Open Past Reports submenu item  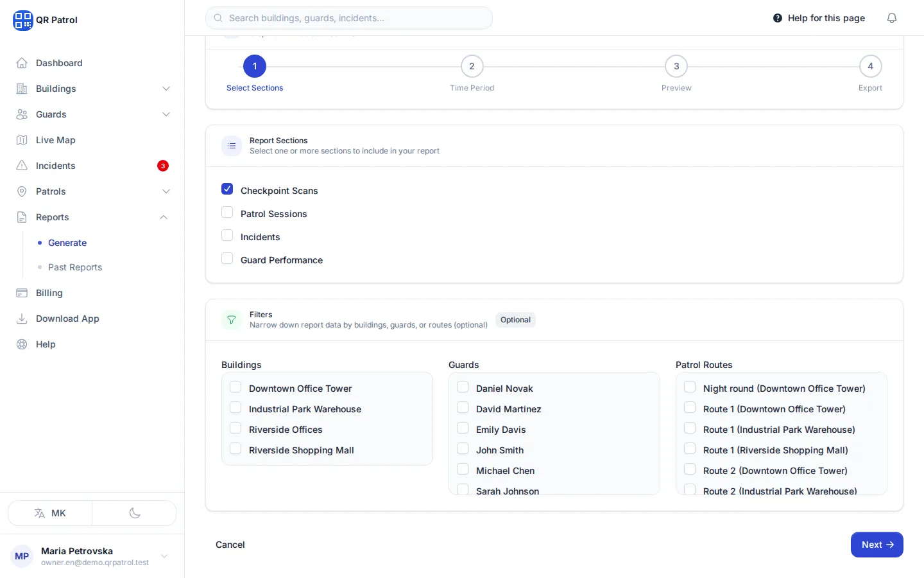tap(75, 267)
